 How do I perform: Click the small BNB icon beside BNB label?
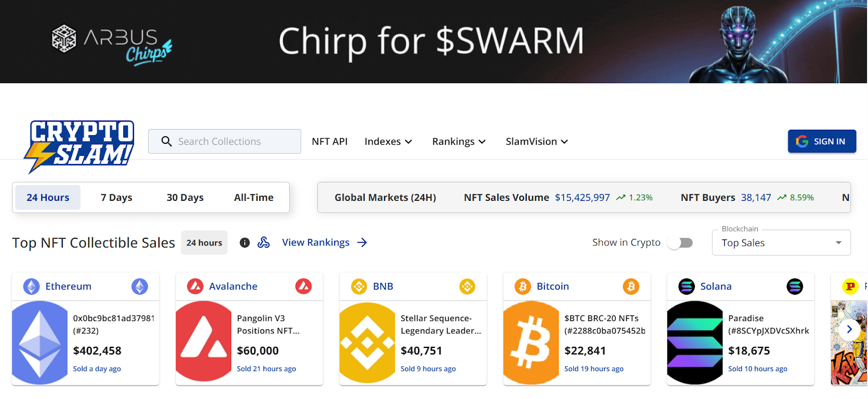coord(359,287)
